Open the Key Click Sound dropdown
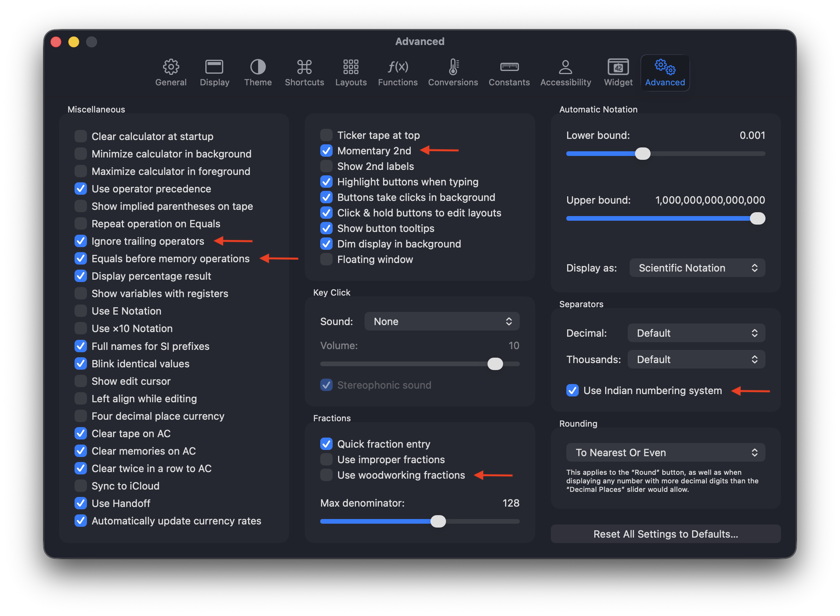 tap(442, 321)
